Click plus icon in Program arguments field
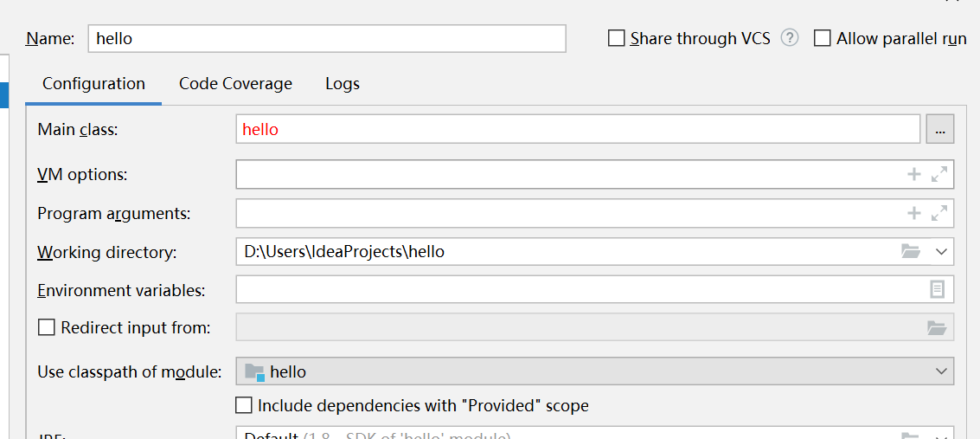This screenshot has height=439, width=980. pyautogui.click(x=913, y=214)
